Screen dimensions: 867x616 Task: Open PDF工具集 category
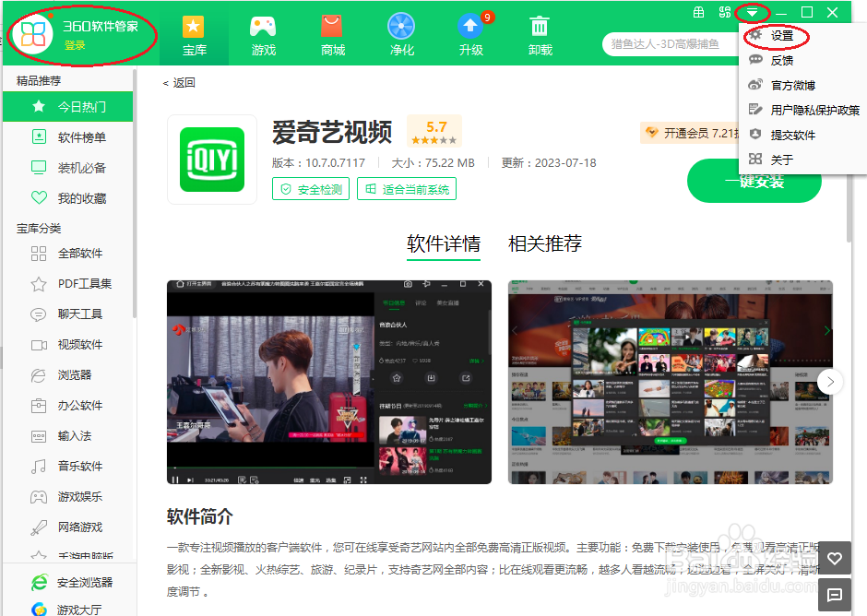67,284
